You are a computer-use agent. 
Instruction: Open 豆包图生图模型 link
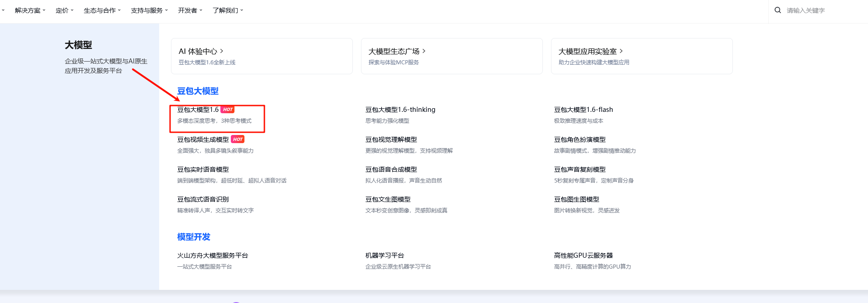[x=577, y=199]
